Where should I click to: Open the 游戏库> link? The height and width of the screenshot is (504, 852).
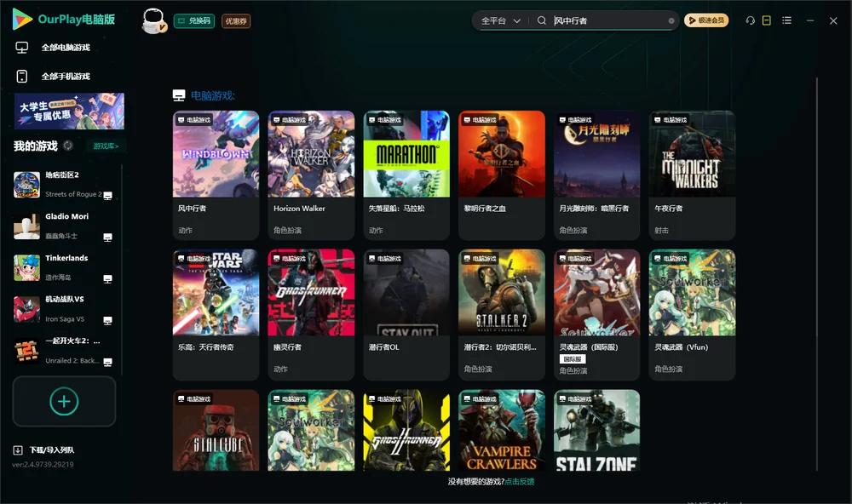106,146
